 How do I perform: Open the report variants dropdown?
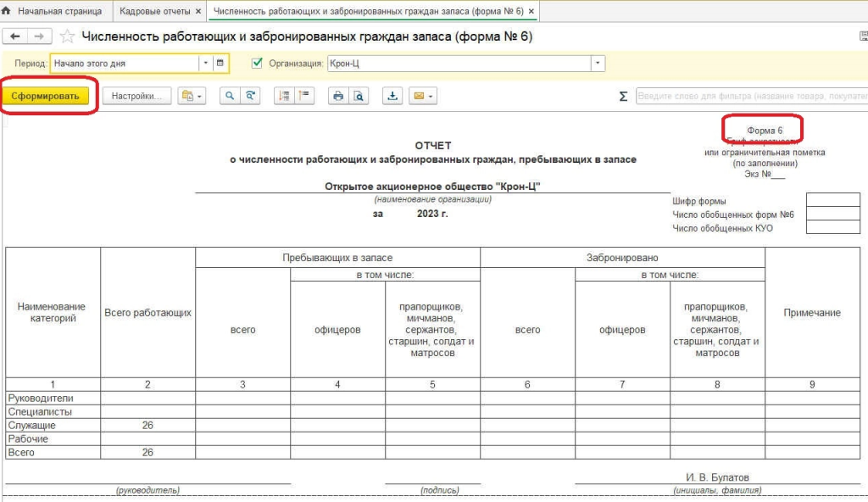(x=192, y=96)
